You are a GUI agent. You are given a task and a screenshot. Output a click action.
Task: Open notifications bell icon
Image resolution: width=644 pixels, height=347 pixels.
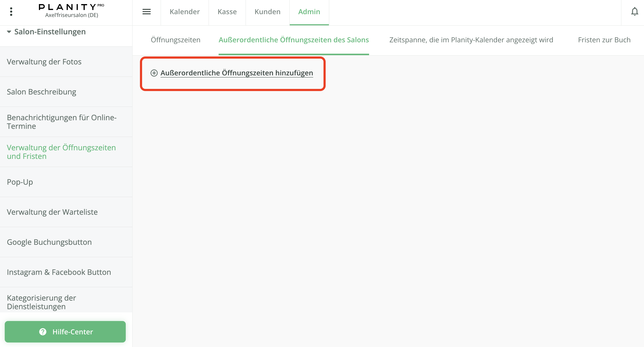click(634, 12)
